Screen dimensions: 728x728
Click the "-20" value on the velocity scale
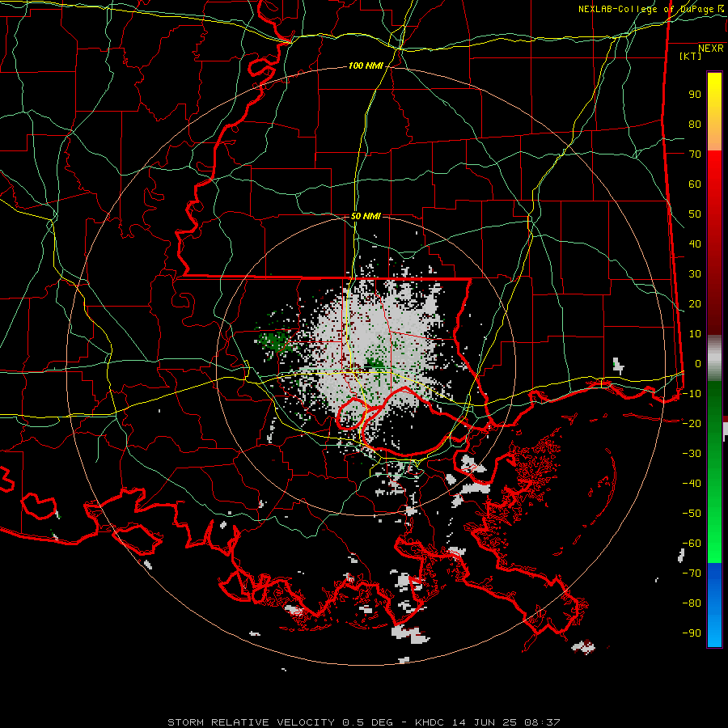coord(692,423)
